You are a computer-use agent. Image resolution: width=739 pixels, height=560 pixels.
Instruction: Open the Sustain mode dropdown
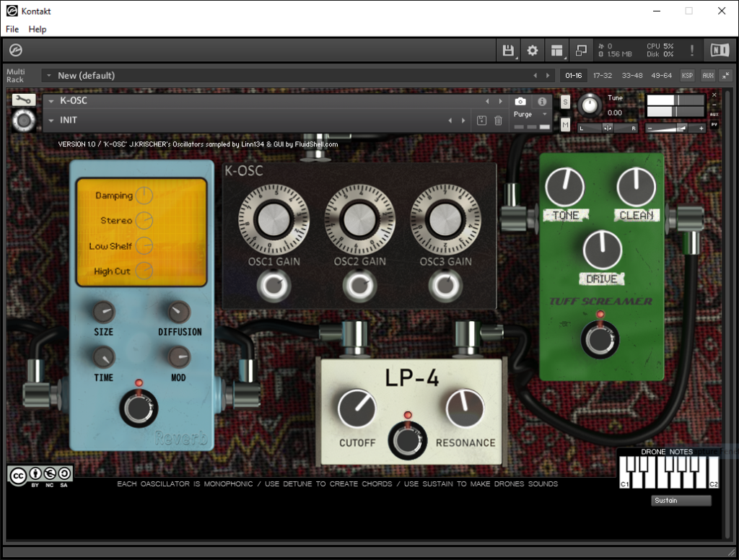click(681, 501)
